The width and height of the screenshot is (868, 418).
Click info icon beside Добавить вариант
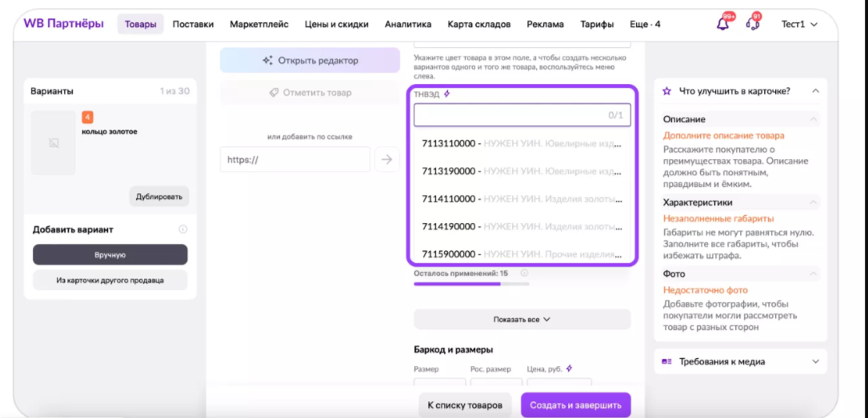pyautogui.click(x=182, y=229)
